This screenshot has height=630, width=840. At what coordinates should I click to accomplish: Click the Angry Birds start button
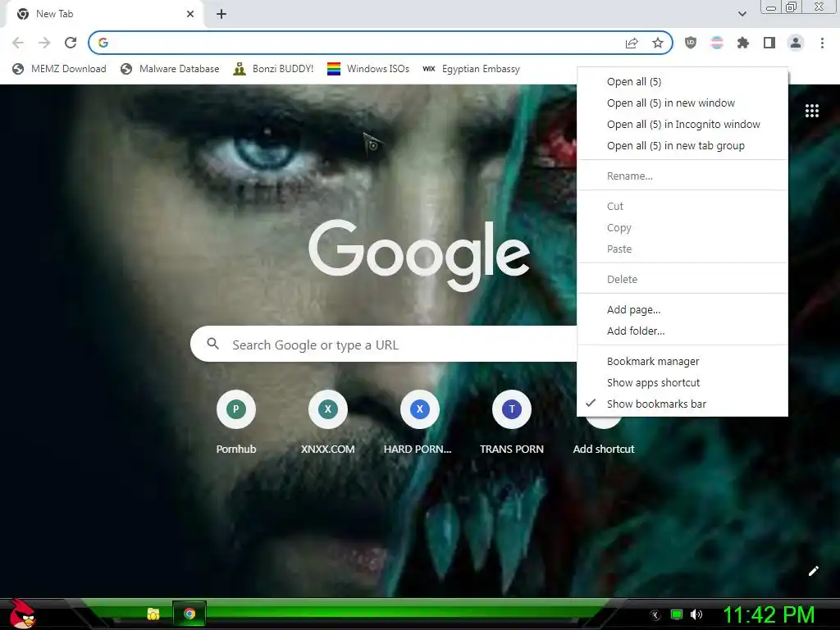22,614
